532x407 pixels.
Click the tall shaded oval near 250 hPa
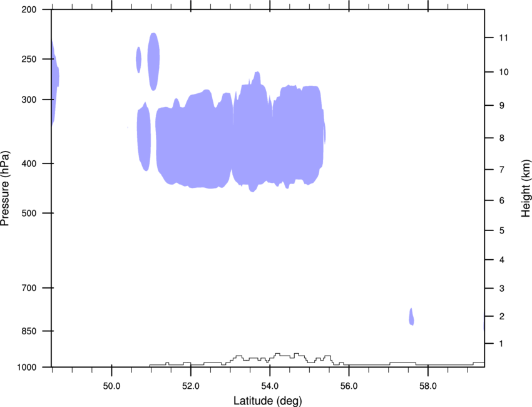point(154,62)
